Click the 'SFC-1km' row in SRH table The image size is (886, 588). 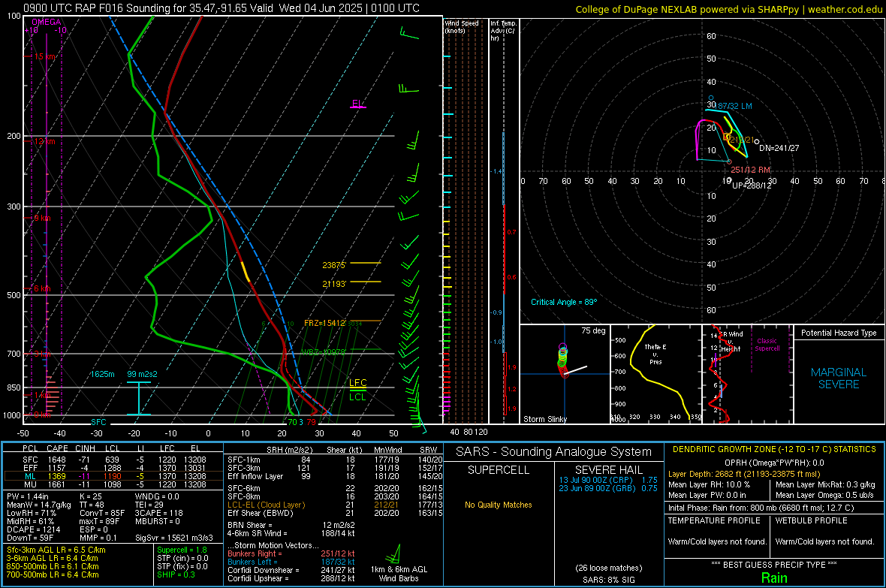(x=335, y=460)
